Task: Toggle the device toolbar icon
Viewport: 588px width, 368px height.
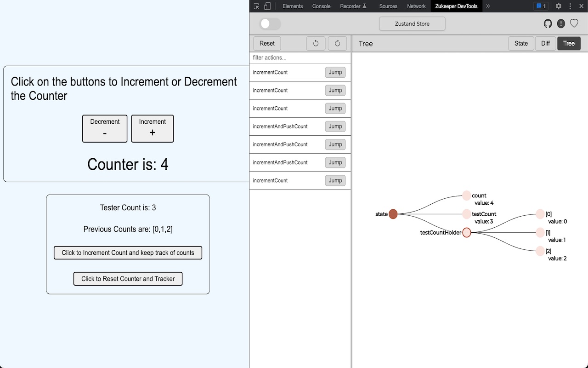Action: click(267, 6)
